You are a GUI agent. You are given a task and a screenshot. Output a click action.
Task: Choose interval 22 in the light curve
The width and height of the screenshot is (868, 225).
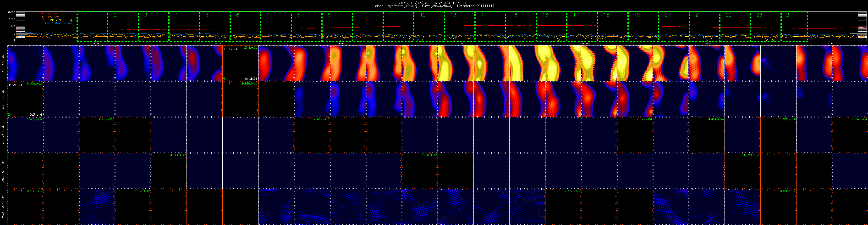pos(735,26)
